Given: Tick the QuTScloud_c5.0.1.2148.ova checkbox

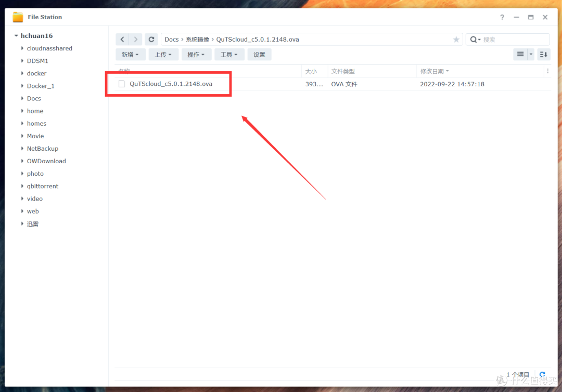Looking at the screenshot, I should point(122,84).
